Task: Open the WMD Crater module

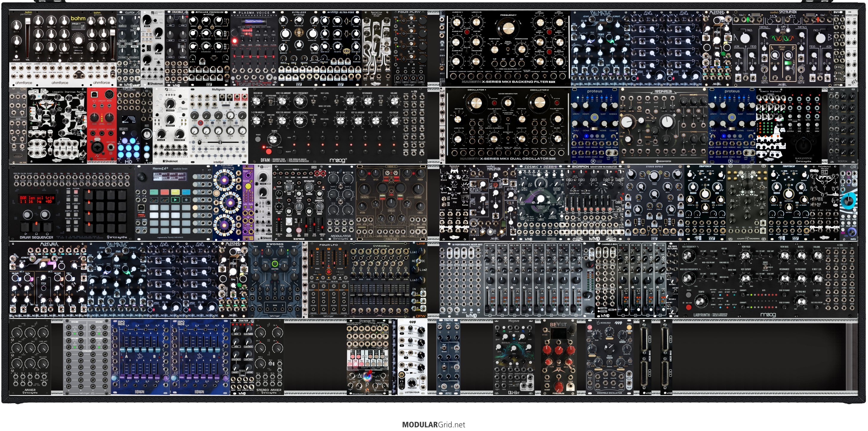Action: 242,357
